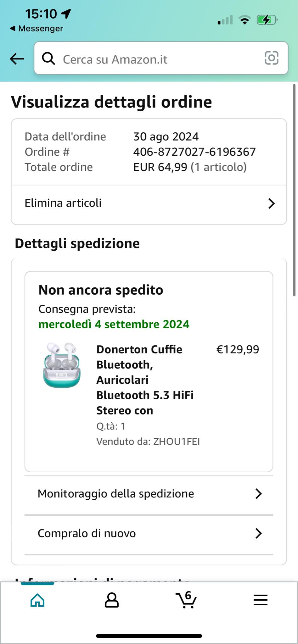The width and height of the screenshot is (298, 644).
Task: Open the account profile icon
Action: point(112,600)
